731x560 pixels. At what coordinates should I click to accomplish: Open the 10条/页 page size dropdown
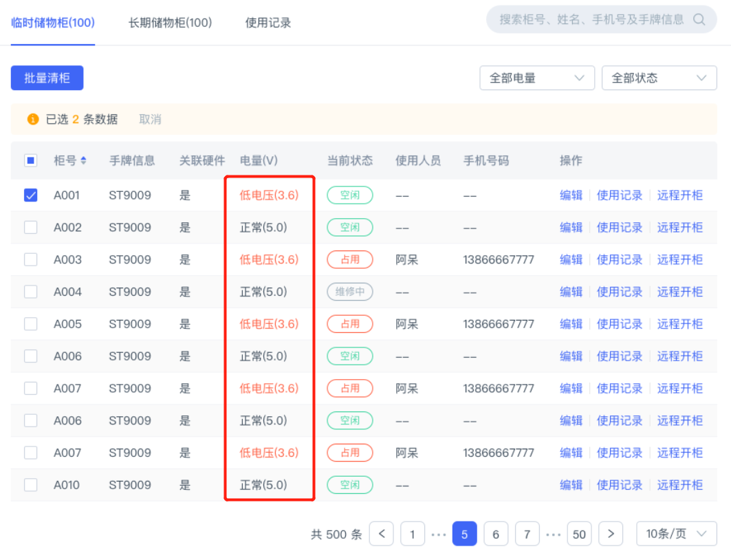point(677,534)
